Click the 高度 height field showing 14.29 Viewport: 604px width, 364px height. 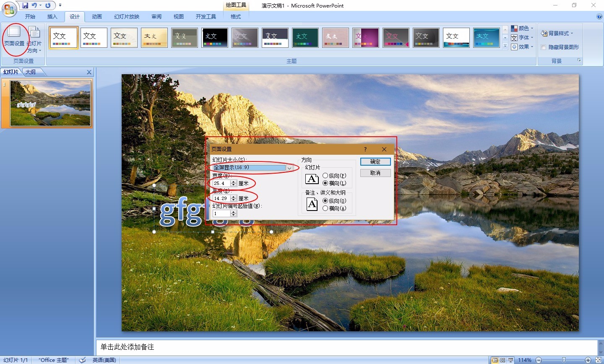[221, 198]
